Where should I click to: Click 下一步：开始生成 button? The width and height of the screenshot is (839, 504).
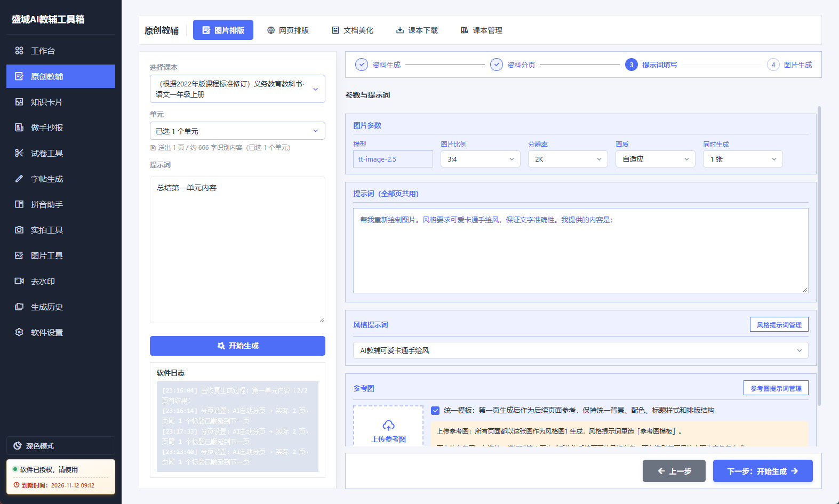point(763,471)
